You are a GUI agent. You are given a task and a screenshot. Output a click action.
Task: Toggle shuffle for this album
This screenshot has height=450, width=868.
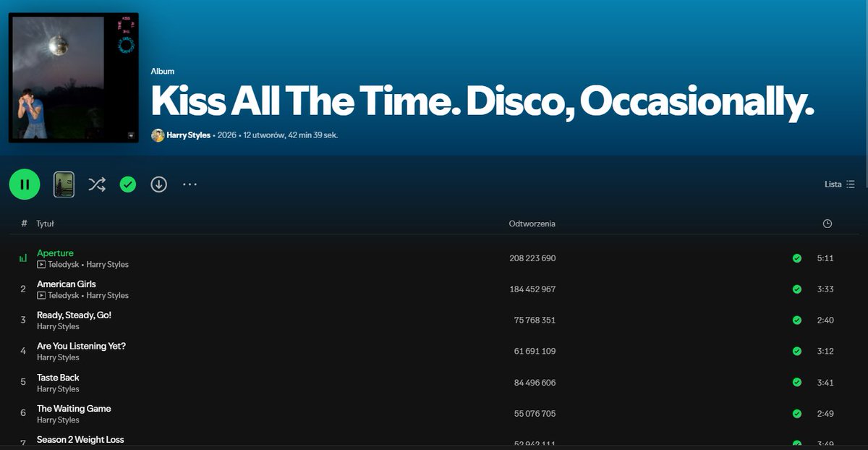97,184
